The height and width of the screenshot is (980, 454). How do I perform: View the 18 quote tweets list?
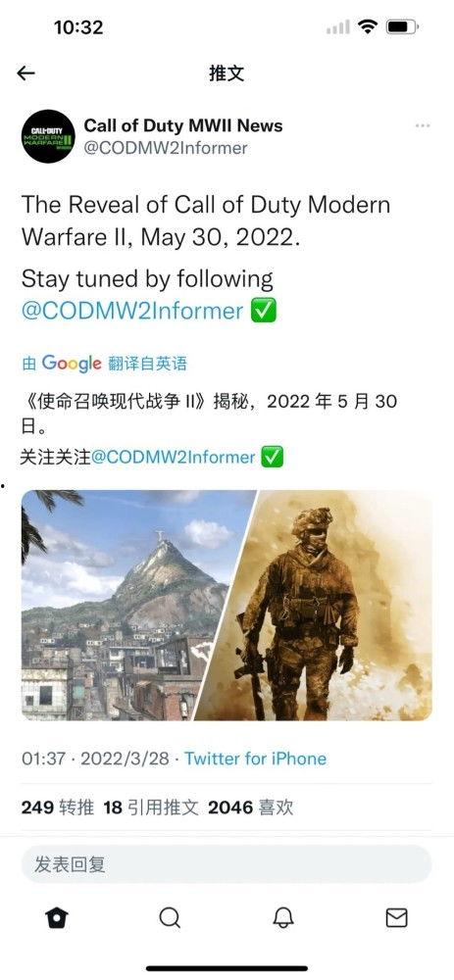(x=151, y=808)
